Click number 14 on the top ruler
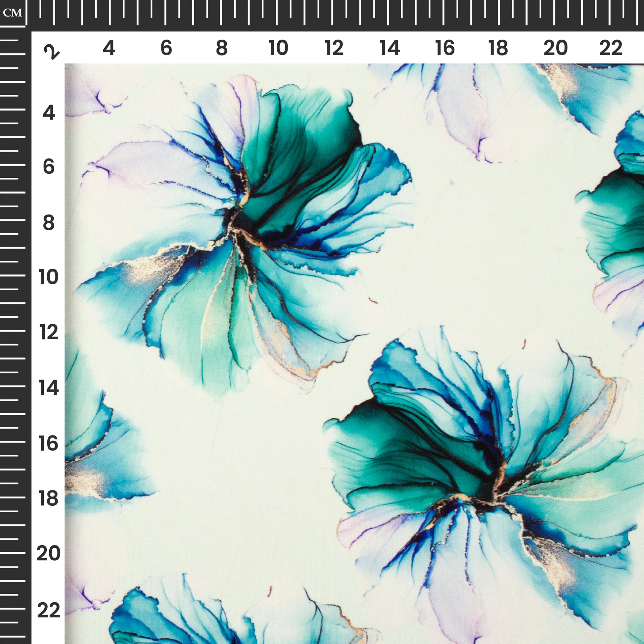 click(x=389, y=48)
